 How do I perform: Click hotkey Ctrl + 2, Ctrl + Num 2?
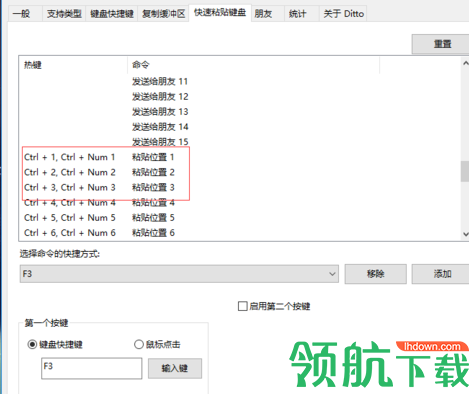pos(70,172)
